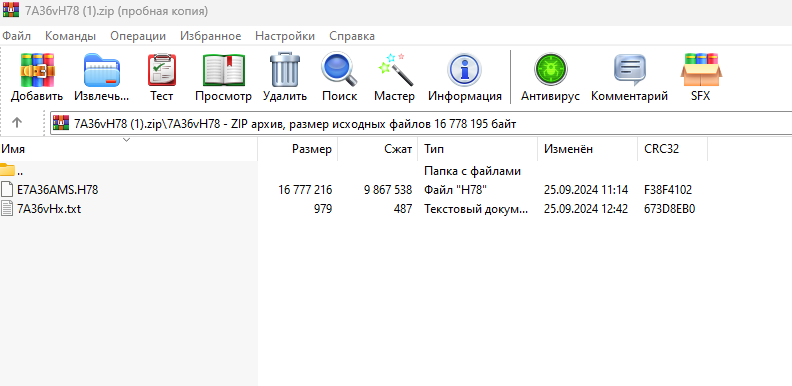Click date 25.09.2024 12:42

point(586,209)
